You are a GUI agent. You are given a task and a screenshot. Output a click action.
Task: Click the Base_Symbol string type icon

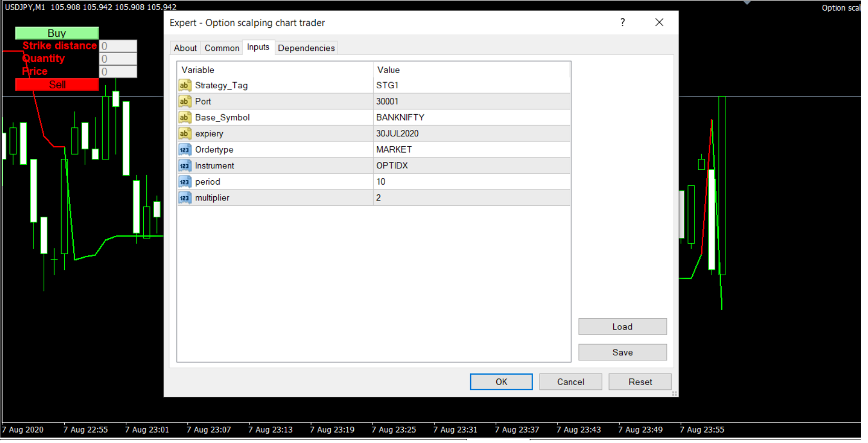(x=184, y=117)
